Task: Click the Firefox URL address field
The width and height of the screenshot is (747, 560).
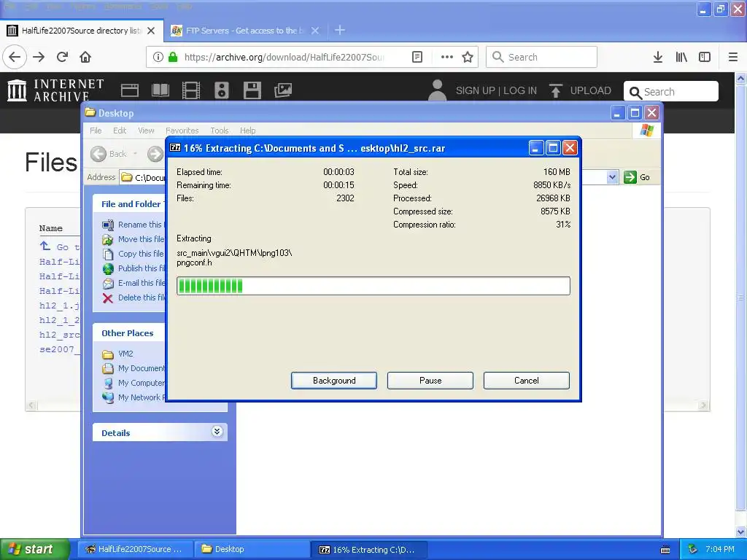Action: pos(286,57)
